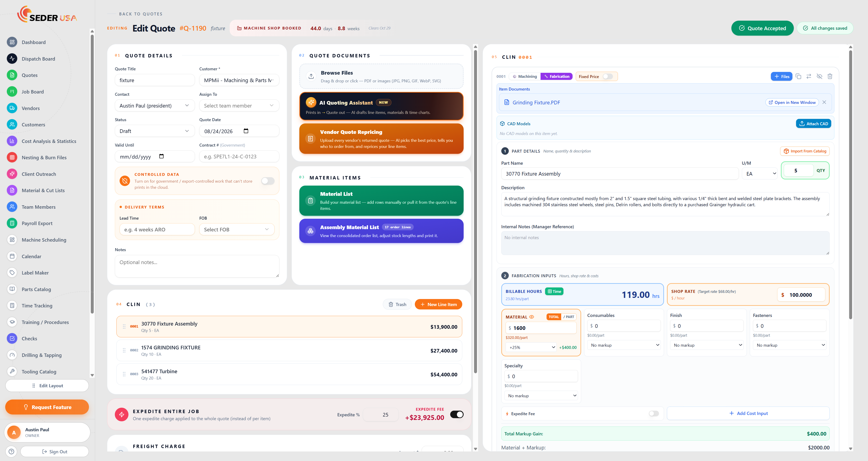Open the Vendors truck icon
Viewport: 868px width, 461px height.
tap(12, 108)
